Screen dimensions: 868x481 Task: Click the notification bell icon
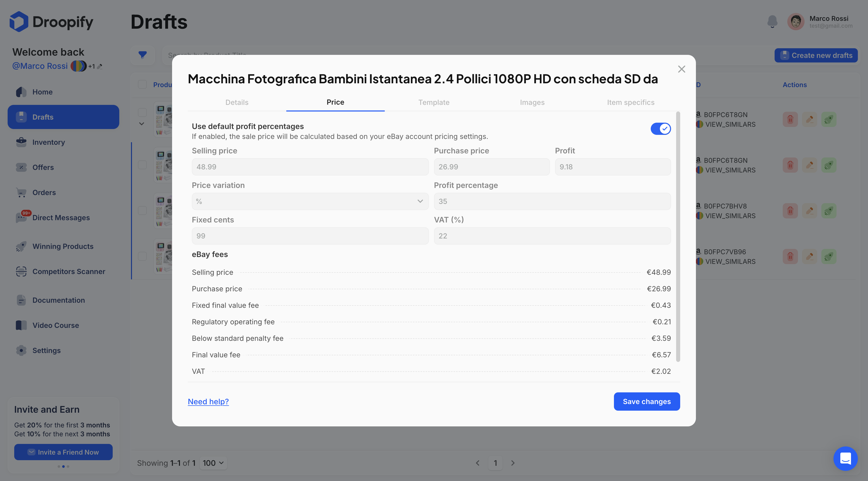[772, 22]
